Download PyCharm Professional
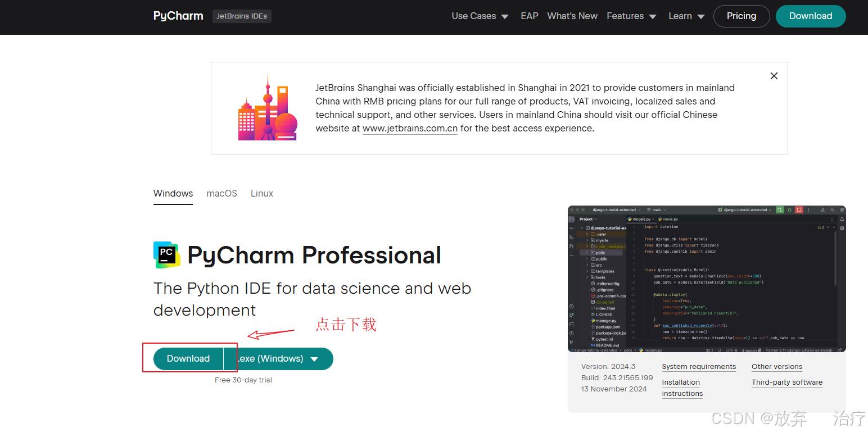The image size is (868, 433). tap(188, 359)
